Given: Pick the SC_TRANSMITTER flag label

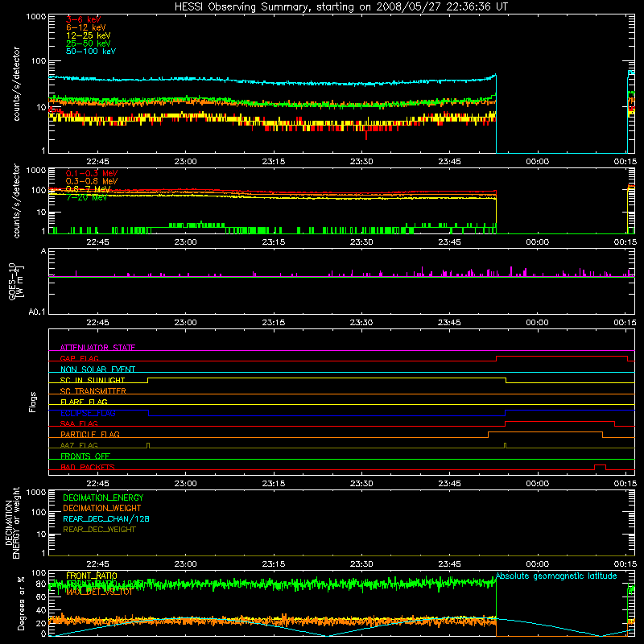Looking at the screenshot, I should [x=93, y=391].
